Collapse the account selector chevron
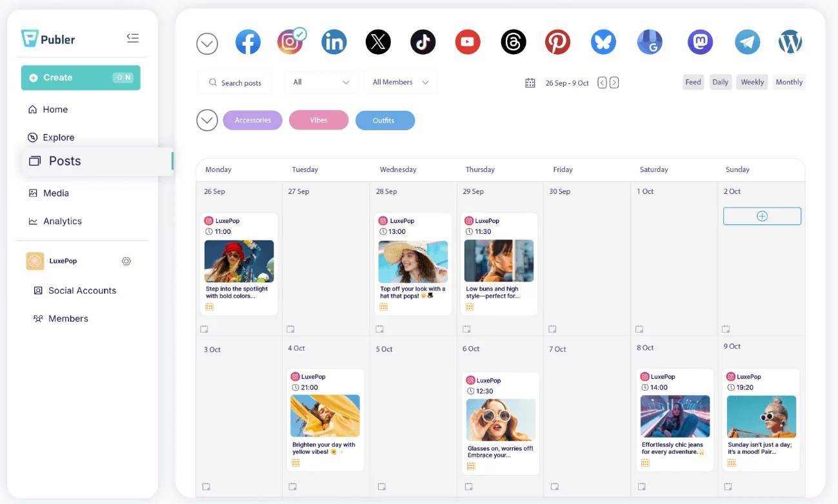Image resolution: width=838 pixels, height=504 pixels. tap(206, 41)
